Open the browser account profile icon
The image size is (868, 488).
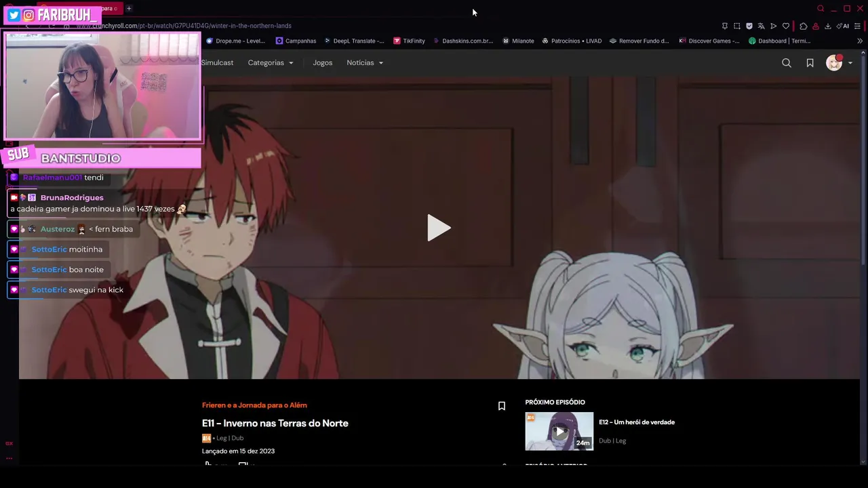pyautogui.click(x=816, y=26)
